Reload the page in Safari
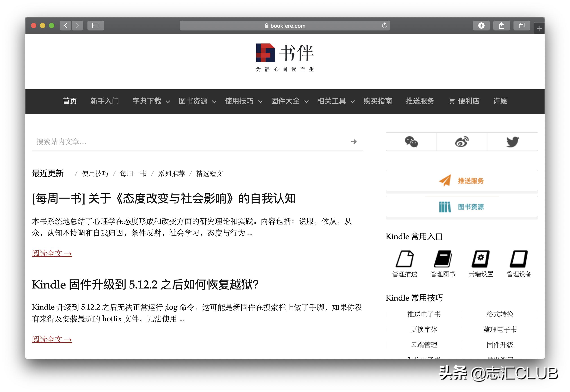Image resolution: width=570 pixels, height=392 pixels. [x=384, y=25]
